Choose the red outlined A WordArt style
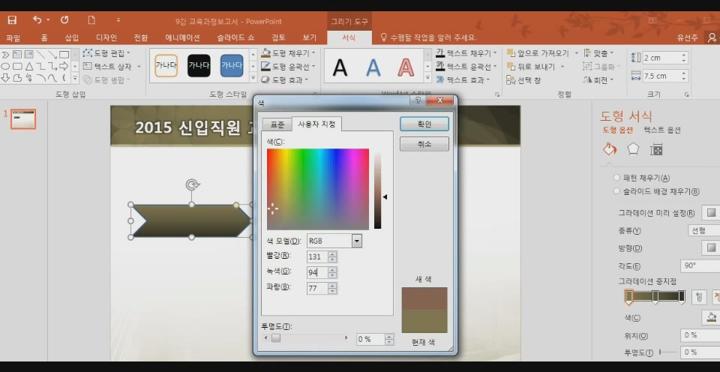Viewport: 720px width, 372px height. click(x=406, y=68)
